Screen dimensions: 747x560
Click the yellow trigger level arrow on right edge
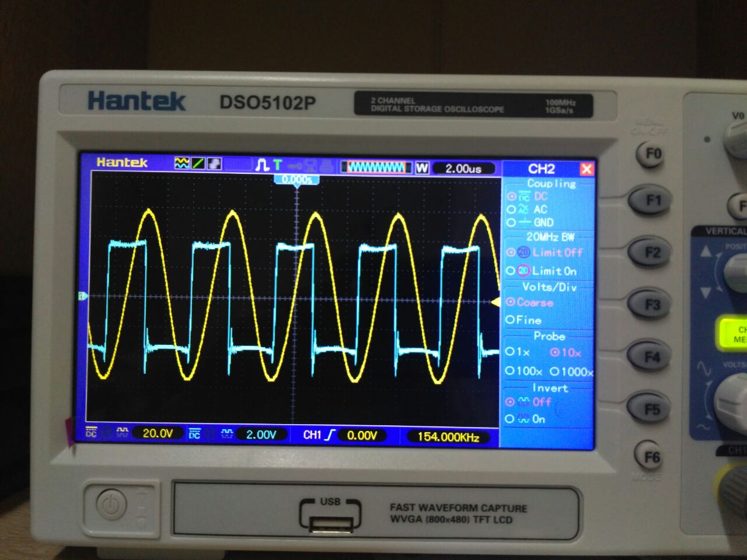(x=495, y=302)
